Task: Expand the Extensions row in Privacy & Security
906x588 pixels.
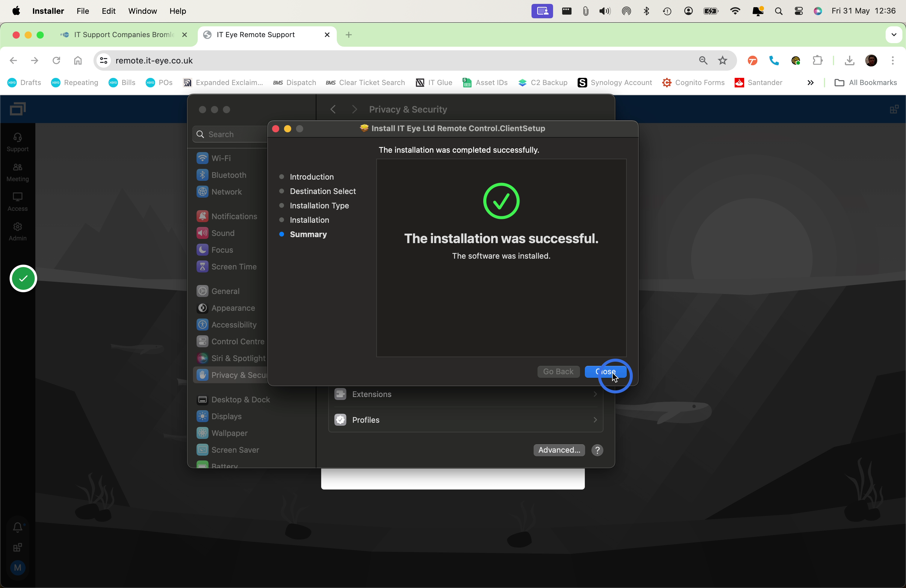Action: tap(466, 394)
